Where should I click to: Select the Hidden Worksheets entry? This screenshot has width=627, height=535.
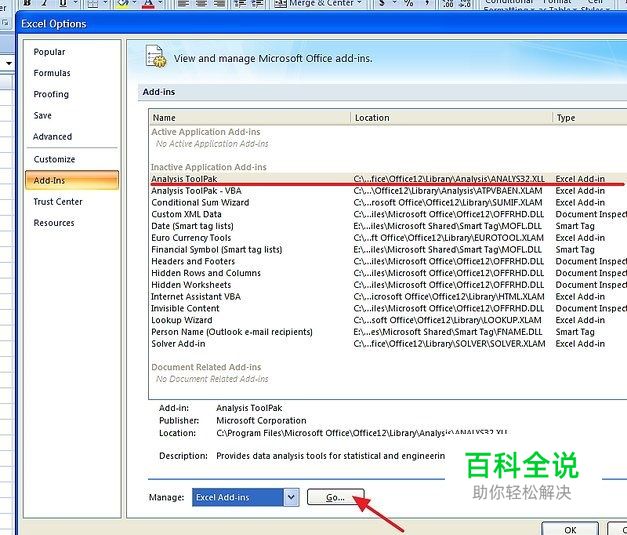point(388,285)
